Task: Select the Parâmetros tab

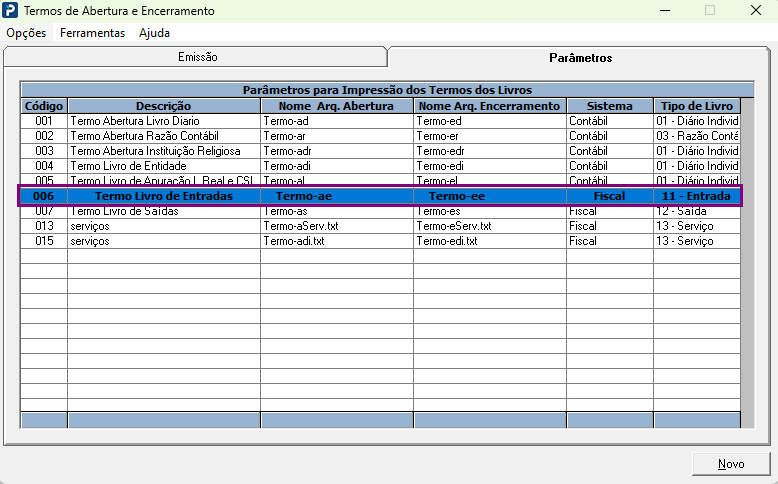Action: [x=580, y=58]
